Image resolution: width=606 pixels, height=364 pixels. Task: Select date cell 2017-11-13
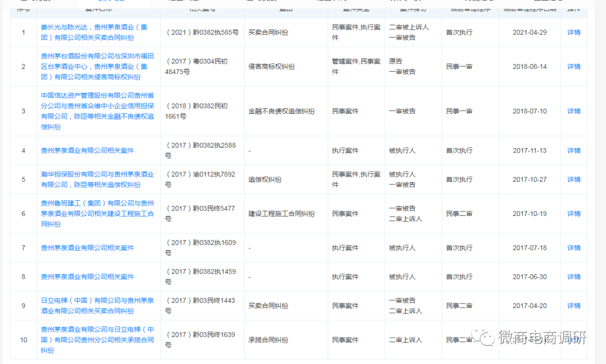(x=530, y=150)
